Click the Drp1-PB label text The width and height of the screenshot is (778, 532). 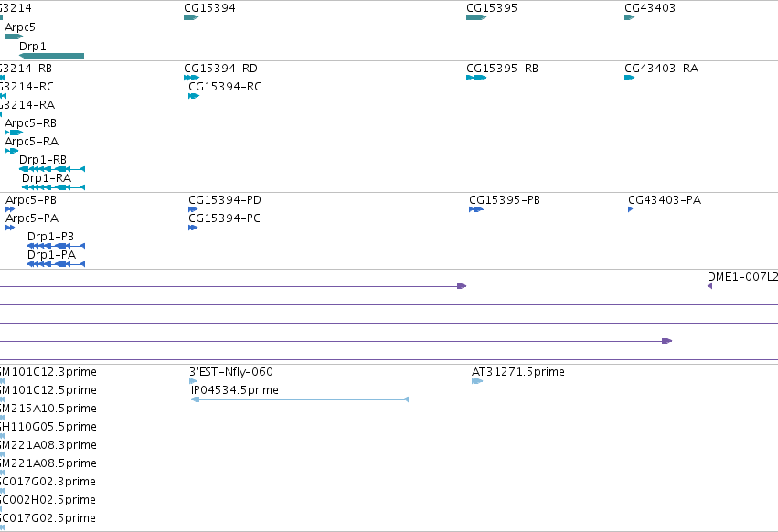pos(50,237)
